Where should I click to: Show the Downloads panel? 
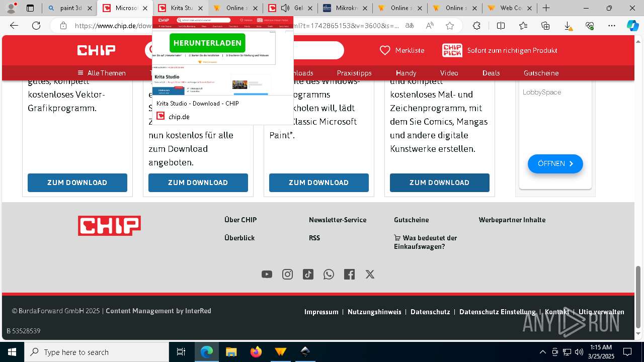tap(568, 26)
